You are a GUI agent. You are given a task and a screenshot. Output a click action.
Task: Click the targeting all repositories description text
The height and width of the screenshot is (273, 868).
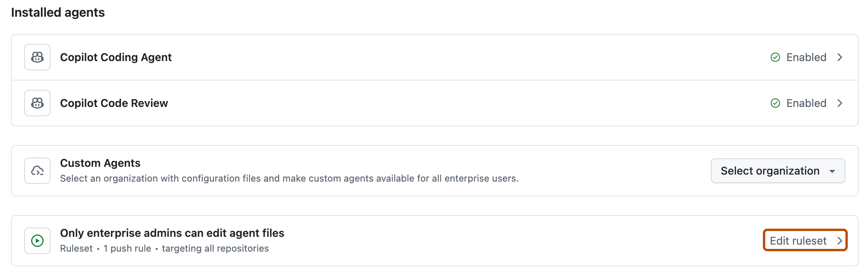[215, 248]
